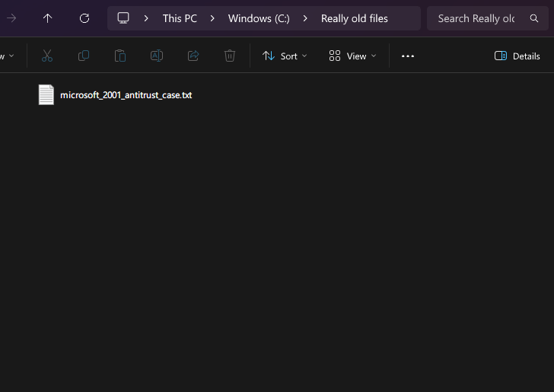The image size is (554, 392).
Task: Click the Paste clipboard icon
Action: [120, 56]
